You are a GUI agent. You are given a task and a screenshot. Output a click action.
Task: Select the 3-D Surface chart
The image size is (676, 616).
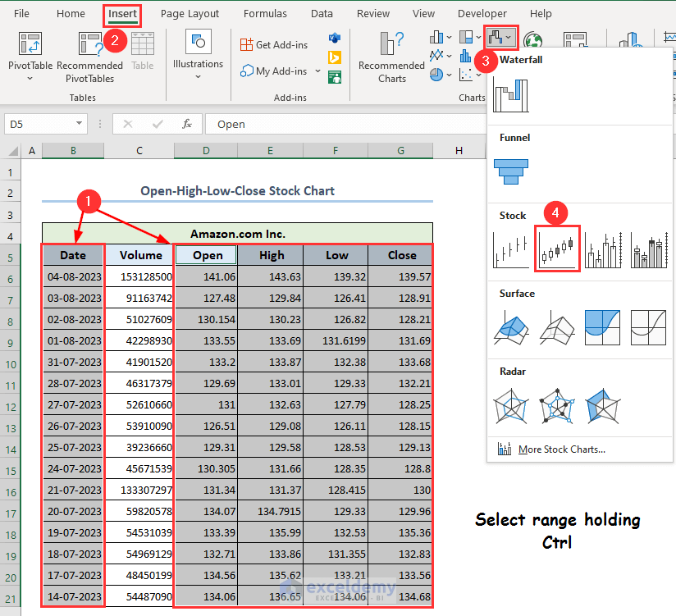(x=511, y=327)
